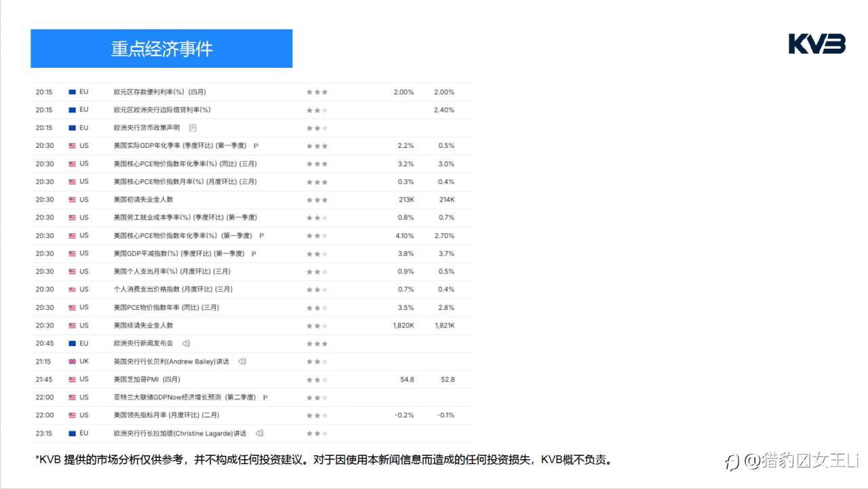Open 美国核心PCE物价指数年化季率 (同比) (三月) event
Viewport: 868px width, 489px height.
click(185, 163)
